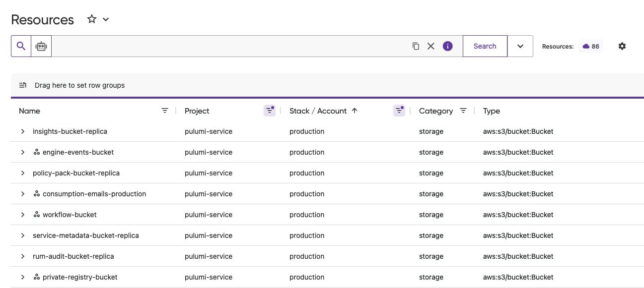644x288 pixels.
Task: Click the cloud resources count badge 86
Action: [x=591, y=46]
